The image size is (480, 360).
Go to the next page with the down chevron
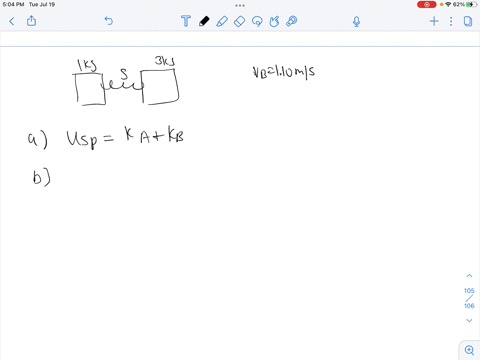469,320
